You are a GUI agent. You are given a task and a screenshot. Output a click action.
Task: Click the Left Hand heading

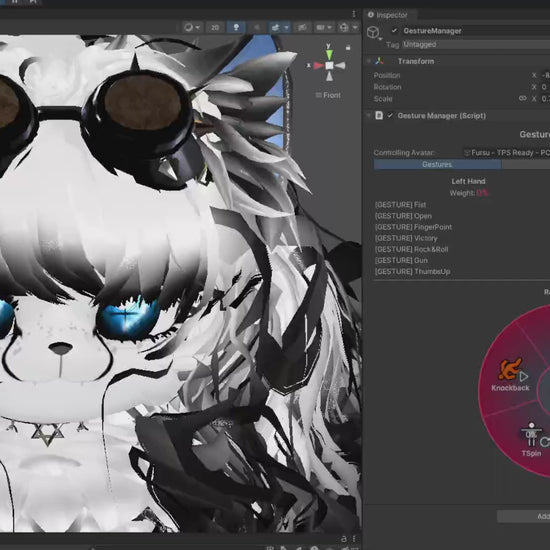468,181
